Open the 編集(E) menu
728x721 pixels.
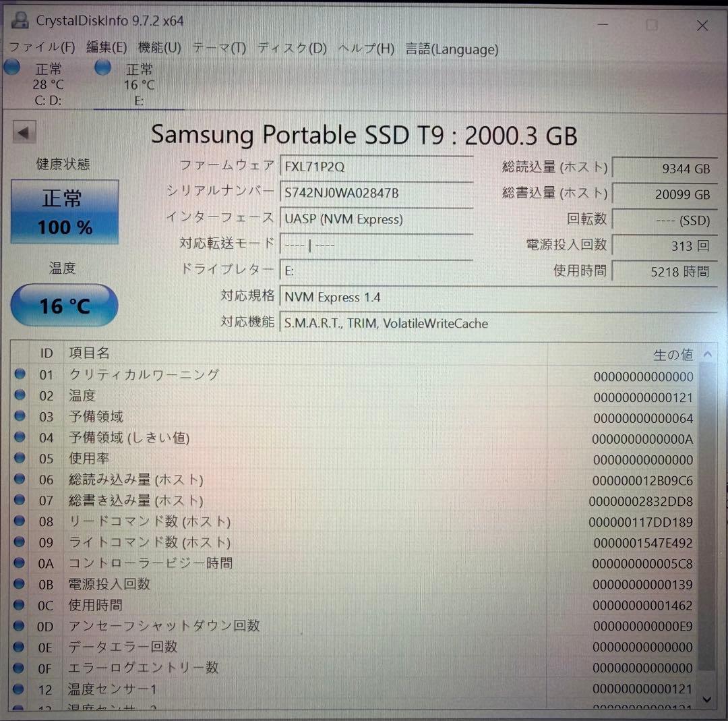[107, 47]
